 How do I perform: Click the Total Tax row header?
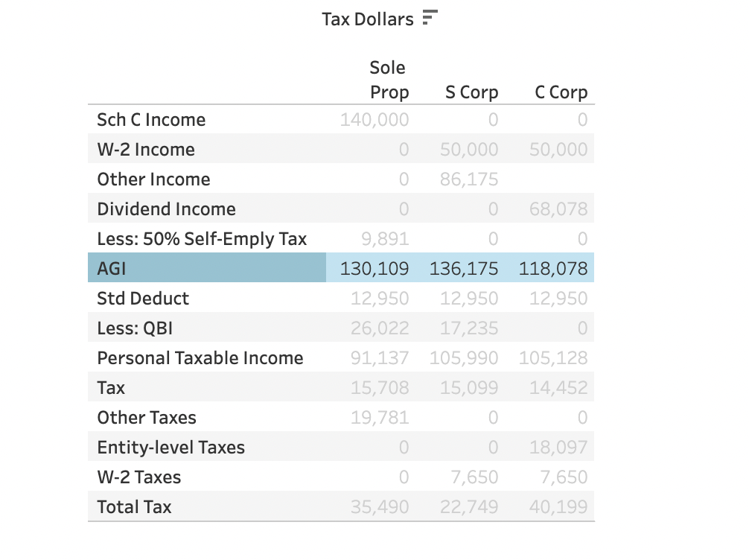134,507
